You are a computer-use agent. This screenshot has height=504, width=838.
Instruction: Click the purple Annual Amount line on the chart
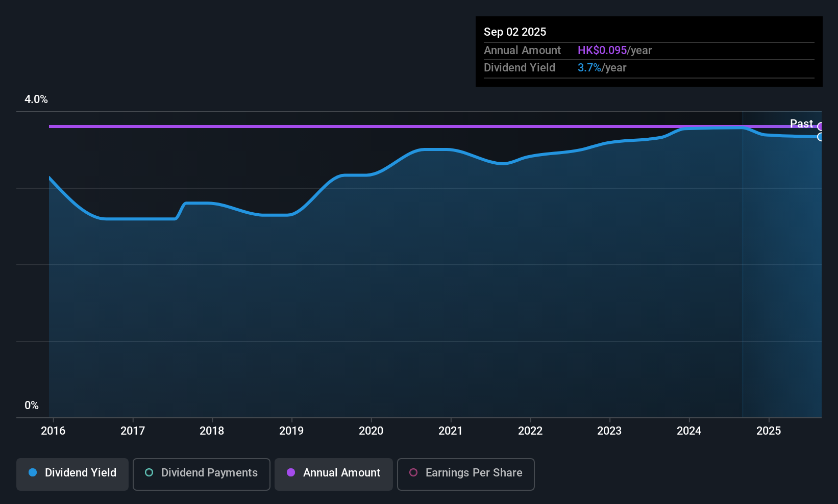pos(408,126)
